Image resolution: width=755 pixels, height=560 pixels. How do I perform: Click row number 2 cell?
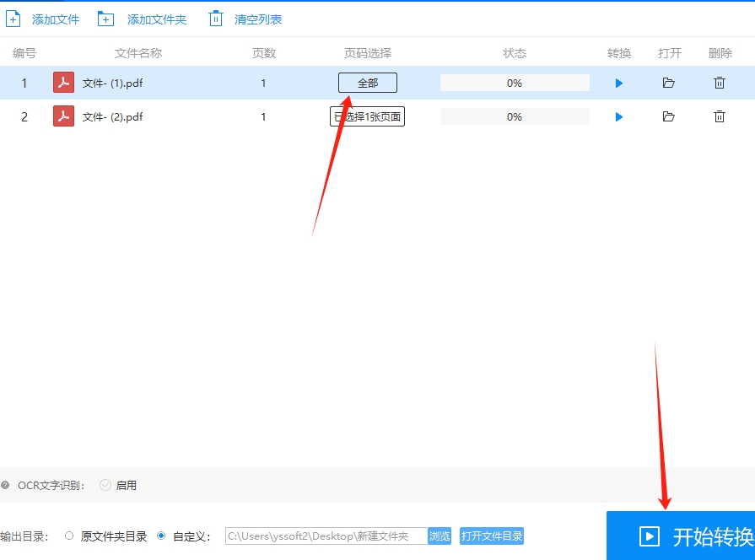tap(24, 116)
